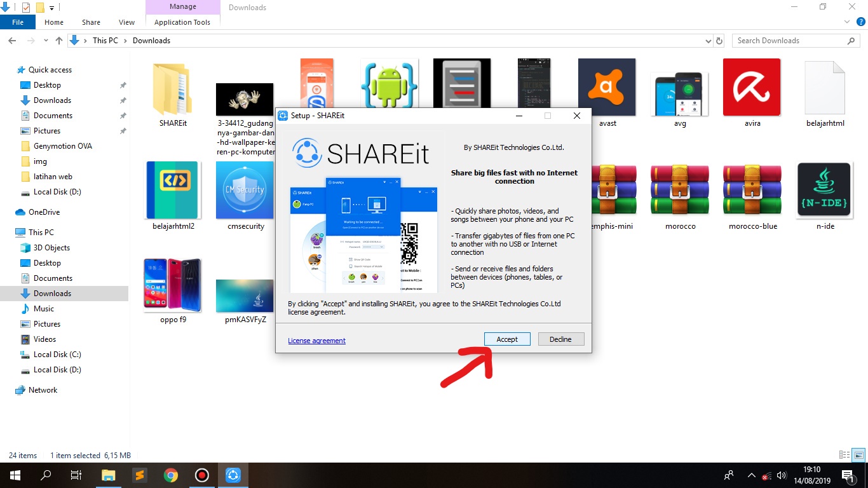Go up one folder level arrow
868x488 pixels.
(59, 41)
